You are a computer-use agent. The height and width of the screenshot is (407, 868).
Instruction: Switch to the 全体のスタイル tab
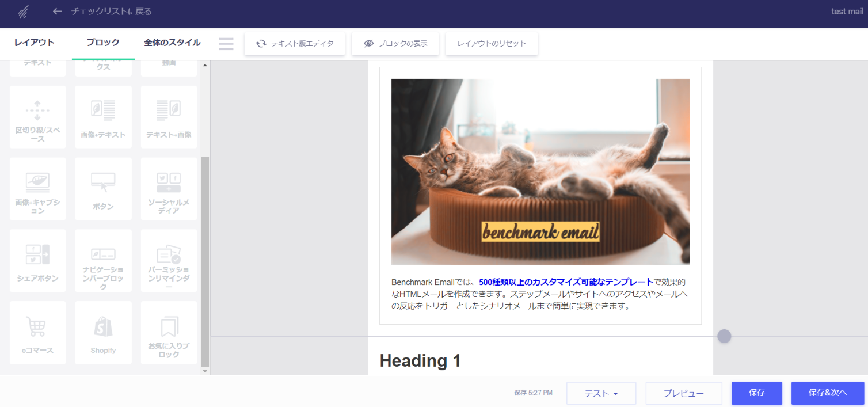(172, 43)
